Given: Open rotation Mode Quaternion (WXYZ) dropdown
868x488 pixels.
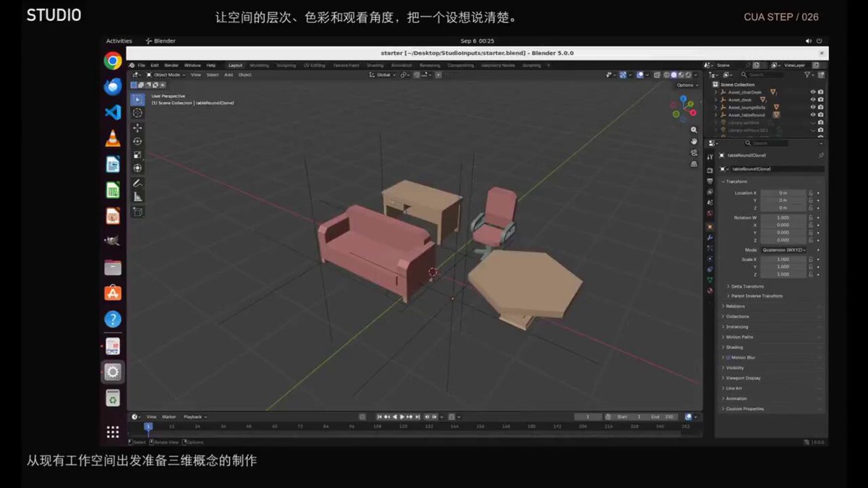Looking at the screenshot, I should coord(783,250).
